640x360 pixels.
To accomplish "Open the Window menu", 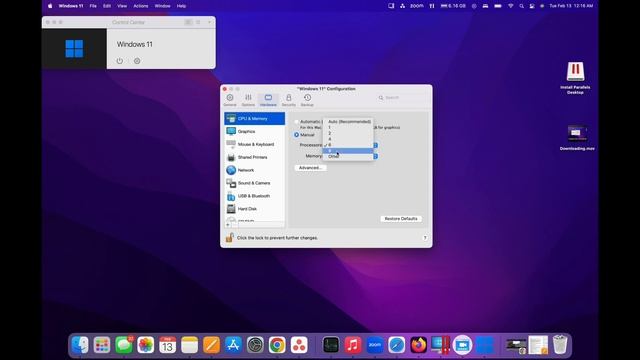I will (x=162, y=6).
